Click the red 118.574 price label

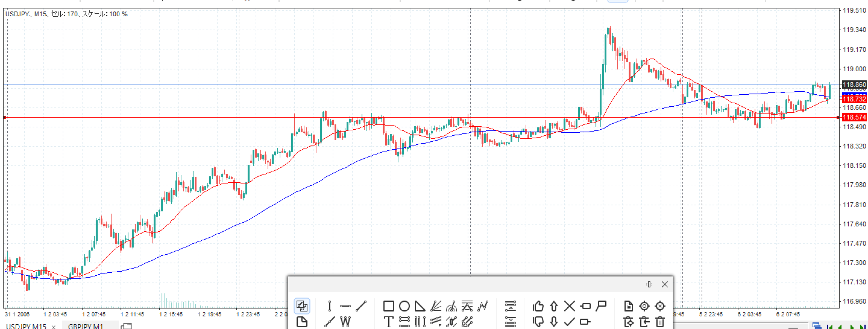[x=854, y=117]
